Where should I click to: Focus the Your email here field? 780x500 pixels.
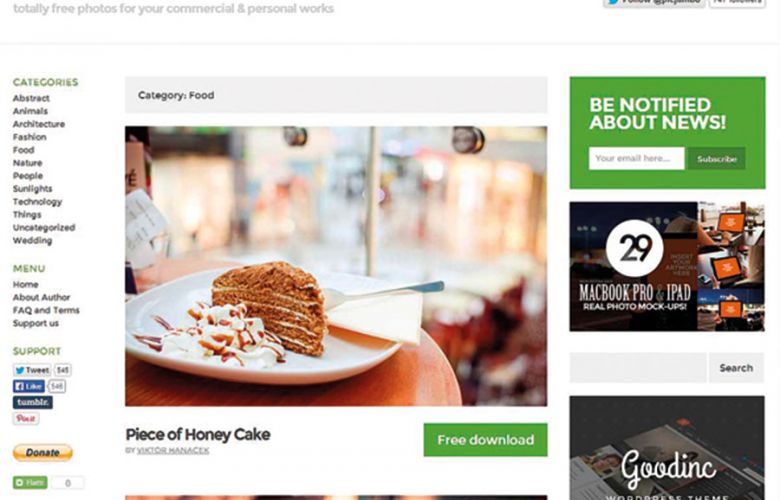click(x=637, y=159)
